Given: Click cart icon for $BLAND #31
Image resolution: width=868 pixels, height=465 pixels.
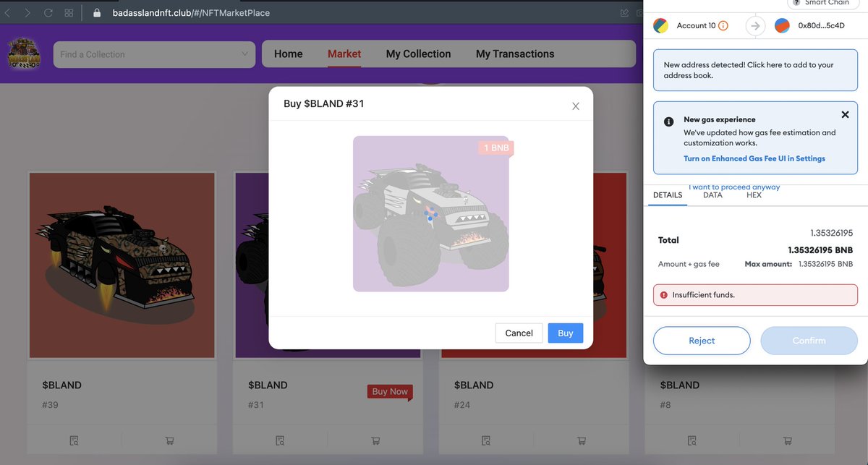Looking at the screenshot, I should point(375,440).
